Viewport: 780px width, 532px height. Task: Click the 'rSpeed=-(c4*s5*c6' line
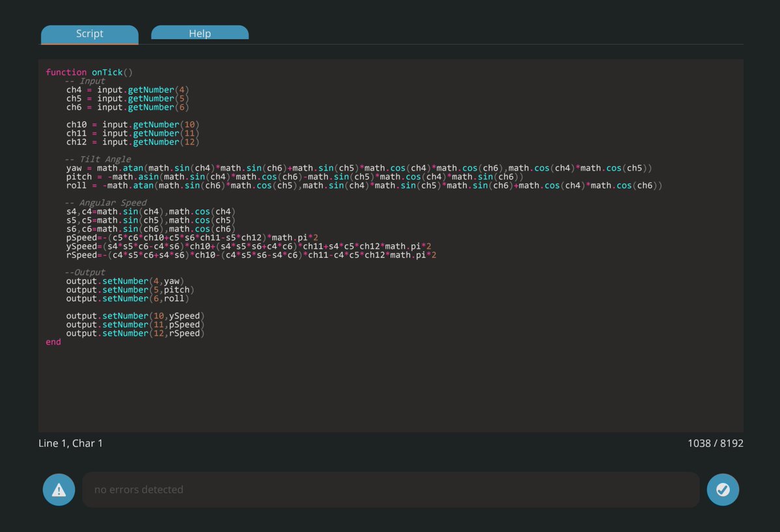coord(252,255)
